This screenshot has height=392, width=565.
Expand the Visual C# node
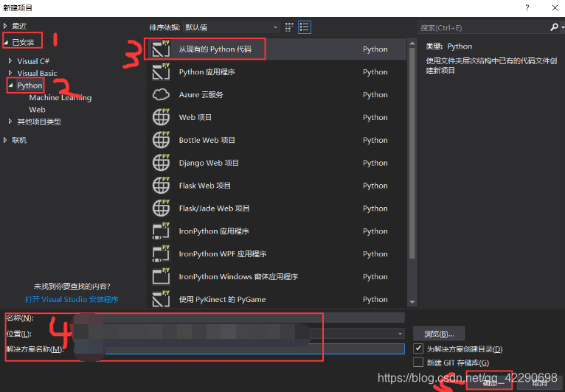coord(10,61)
